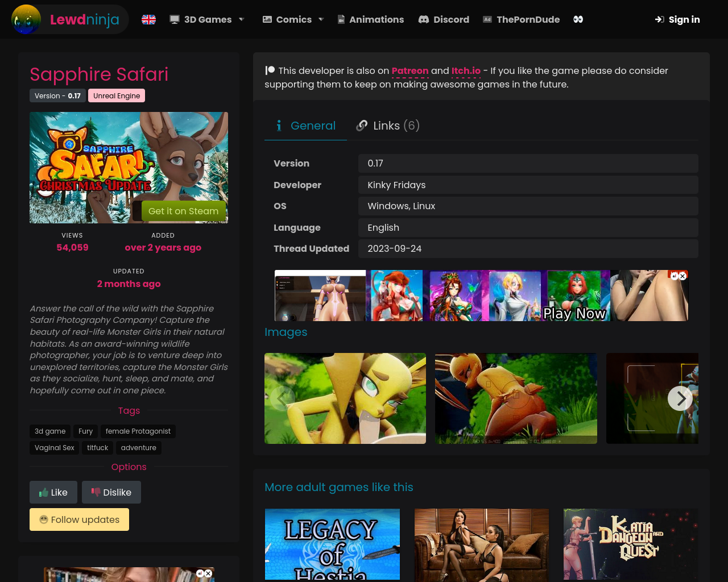
Task: Select the Vaginal Sex tag
Action: pyautogui.click(x=55, y=448)
